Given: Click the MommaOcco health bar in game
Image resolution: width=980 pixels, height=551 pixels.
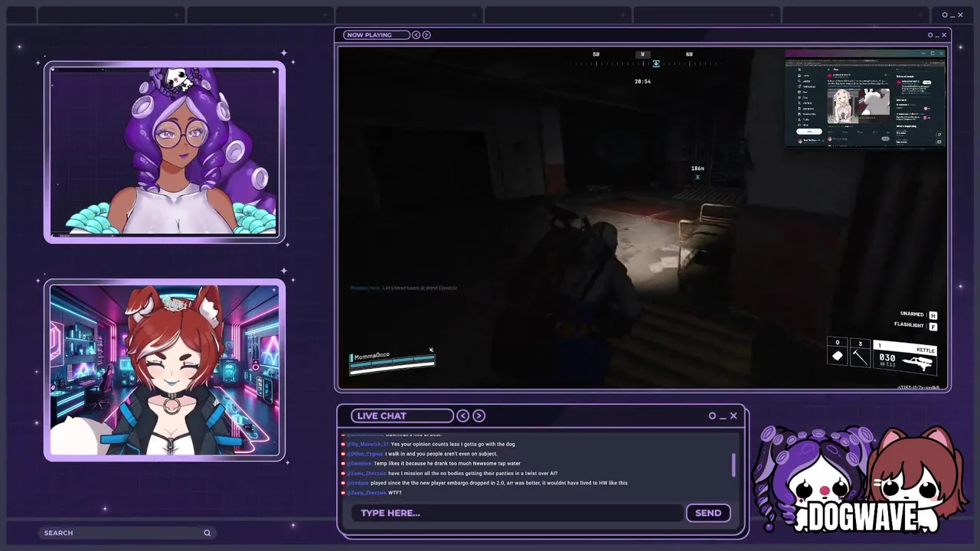Looking at the screenshot, I should [392, 364].
